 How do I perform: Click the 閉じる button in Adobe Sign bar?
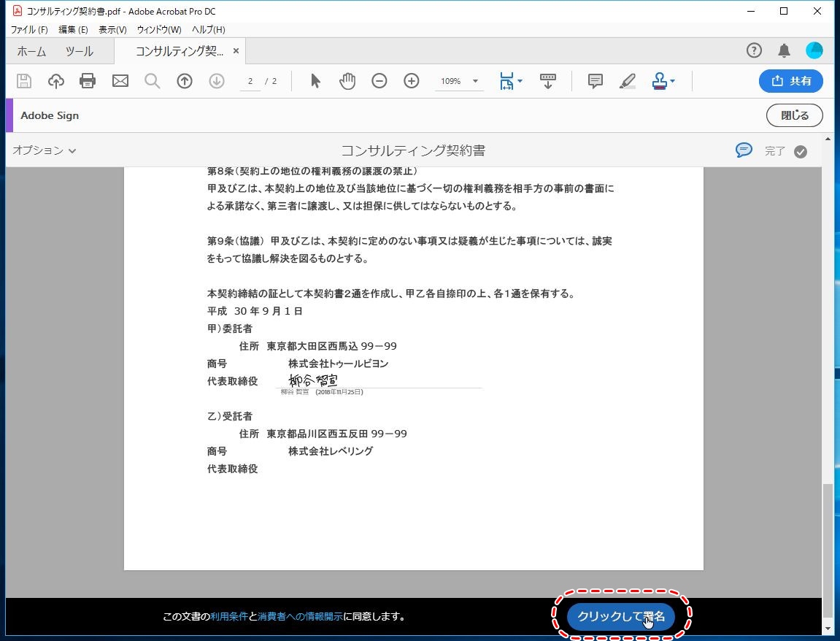(x=794, y=115)
